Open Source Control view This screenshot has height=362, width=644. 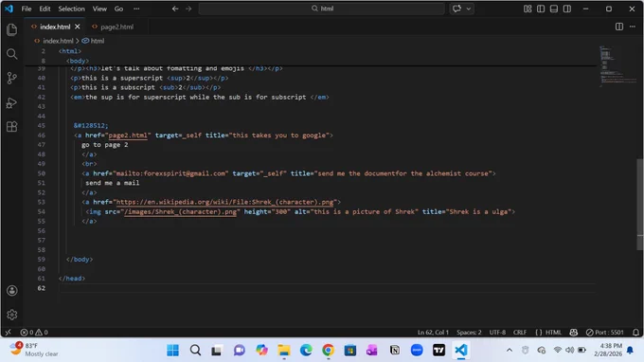point(12,78)
